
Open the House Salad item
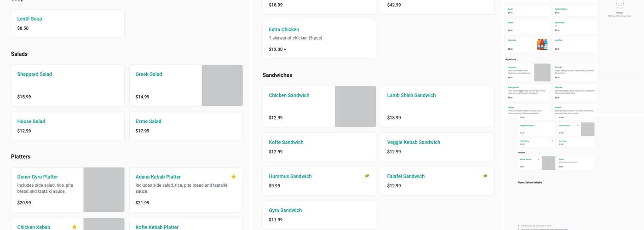click(x=68, y=126)
